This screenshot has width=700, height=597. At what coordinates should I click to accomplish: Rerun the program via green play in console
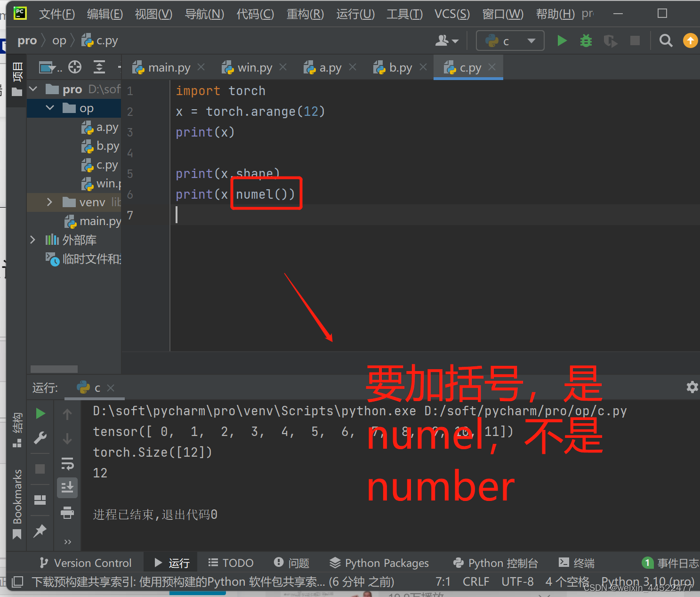click(x=40, y=413)
